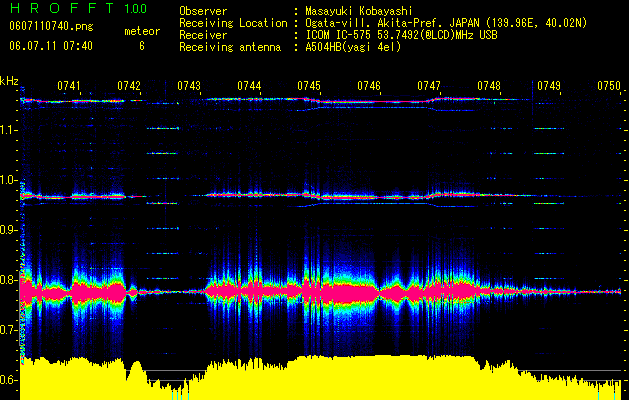Image resolution: width=629 pixels, height=400 pixels.
Task: Click the 0744 time marker
Action: click(249, 86)
